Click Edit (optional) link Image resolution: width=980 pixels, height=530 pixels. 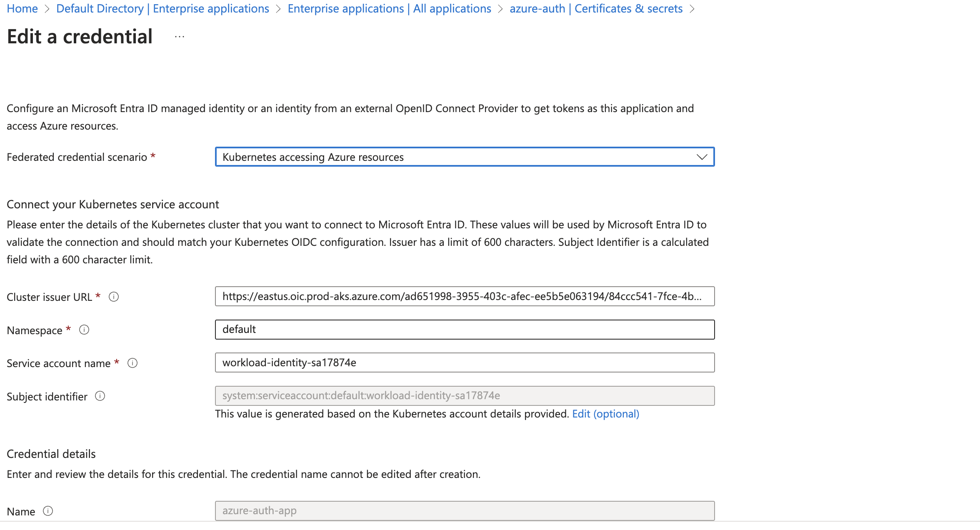click(x=605, y=414)
